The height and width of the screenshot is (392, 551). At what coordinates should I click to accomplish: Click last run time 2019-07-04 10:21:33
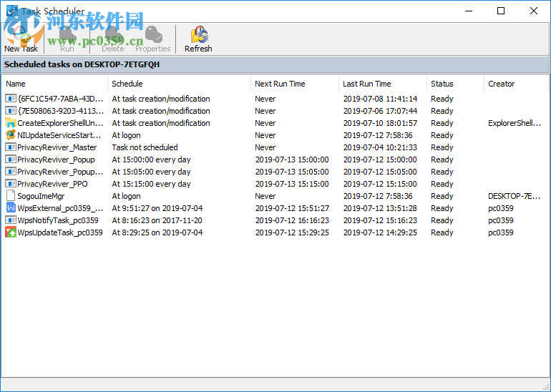point(380,147)
